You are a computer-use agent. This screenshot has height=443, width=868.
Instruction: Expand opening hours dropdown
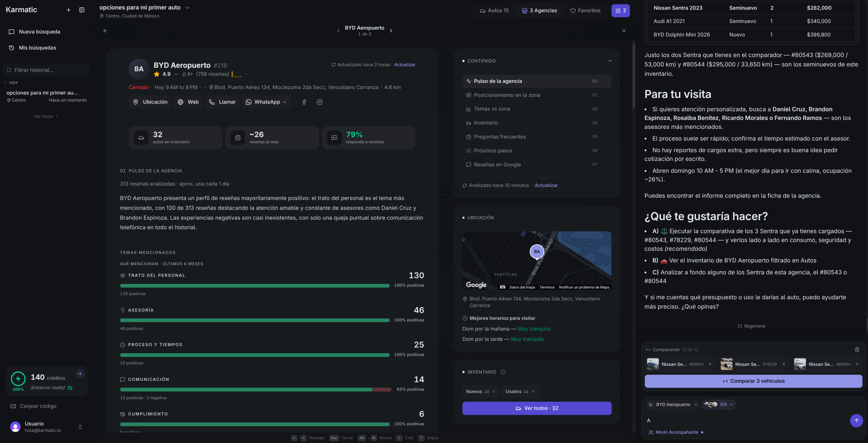click(200, 88)
